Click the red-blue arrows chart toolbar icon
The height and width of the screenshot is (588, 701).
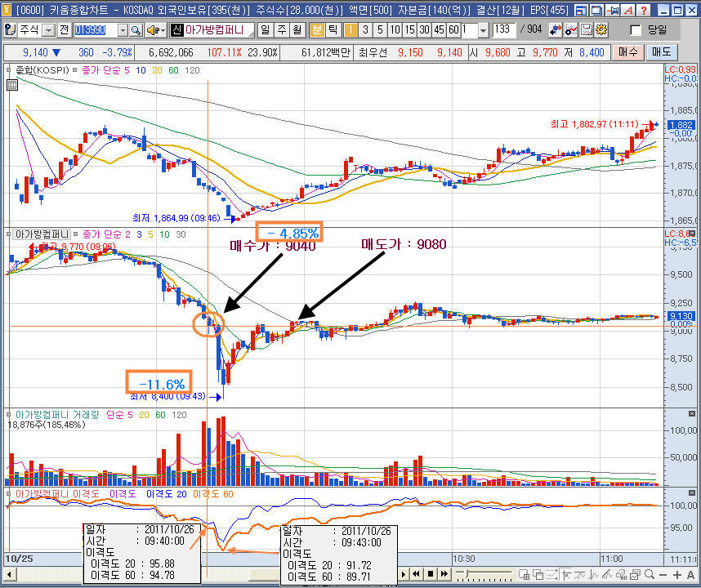[556, 30]
